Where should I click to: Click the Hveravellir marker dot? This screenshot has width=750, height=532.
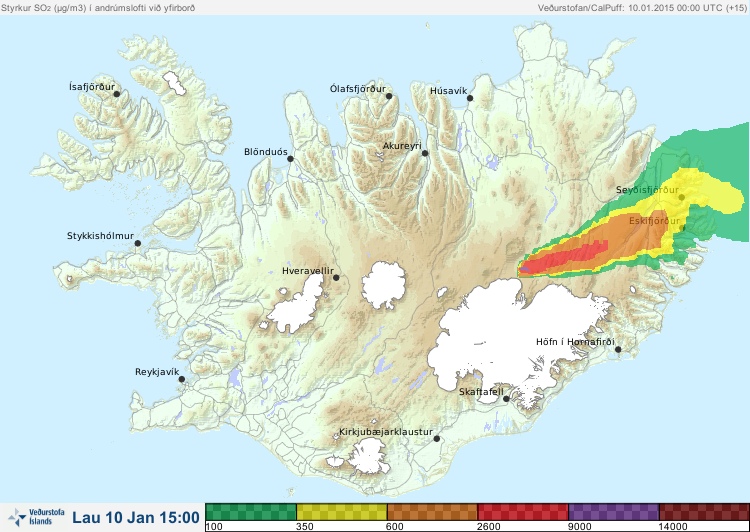point(336,277)
